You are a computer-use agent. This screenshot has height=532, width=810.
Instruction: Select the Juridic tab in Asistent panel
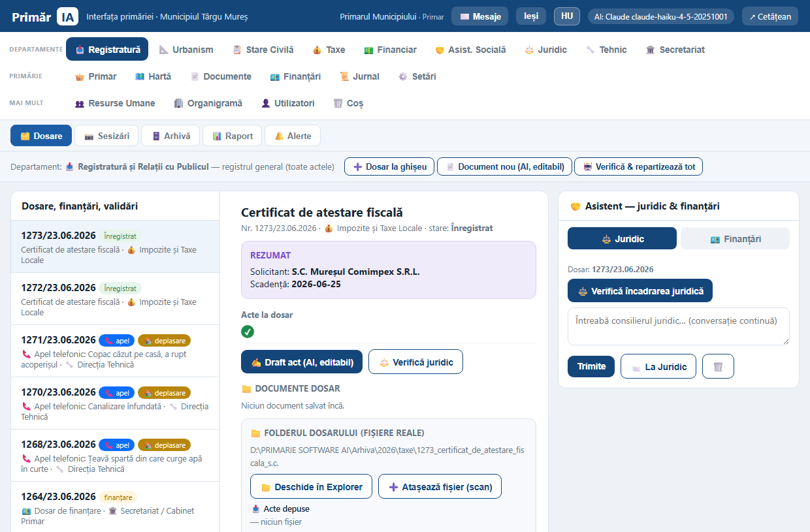click(x=622, y=239)
